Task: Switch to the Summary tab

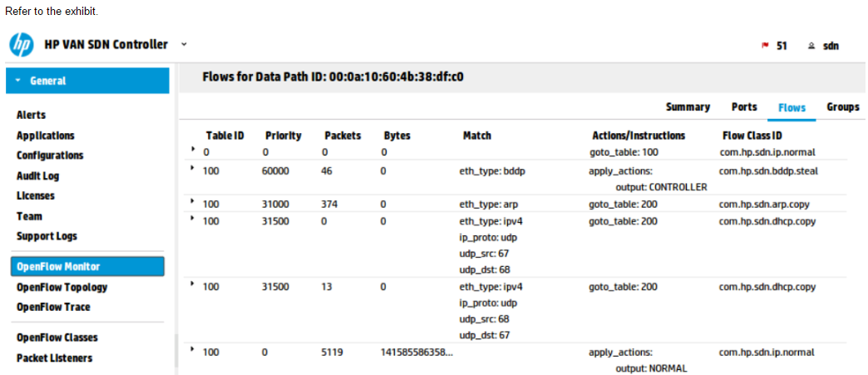Action: coord(688,107)
